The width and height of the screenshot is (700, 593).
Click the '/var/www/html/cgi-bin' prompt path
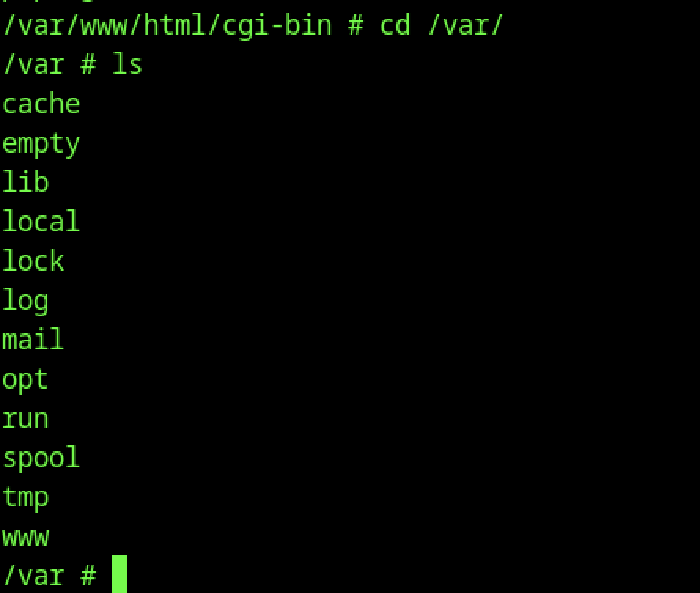[167, 25]
